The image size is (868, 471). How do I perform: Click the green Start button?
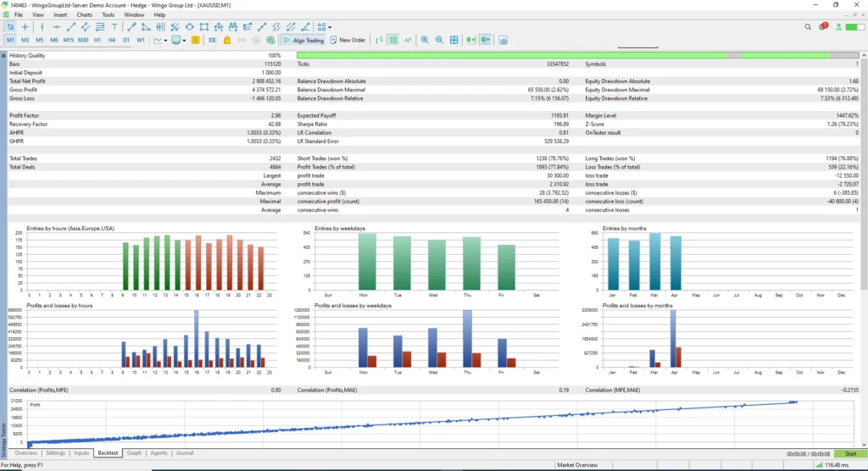850,454
